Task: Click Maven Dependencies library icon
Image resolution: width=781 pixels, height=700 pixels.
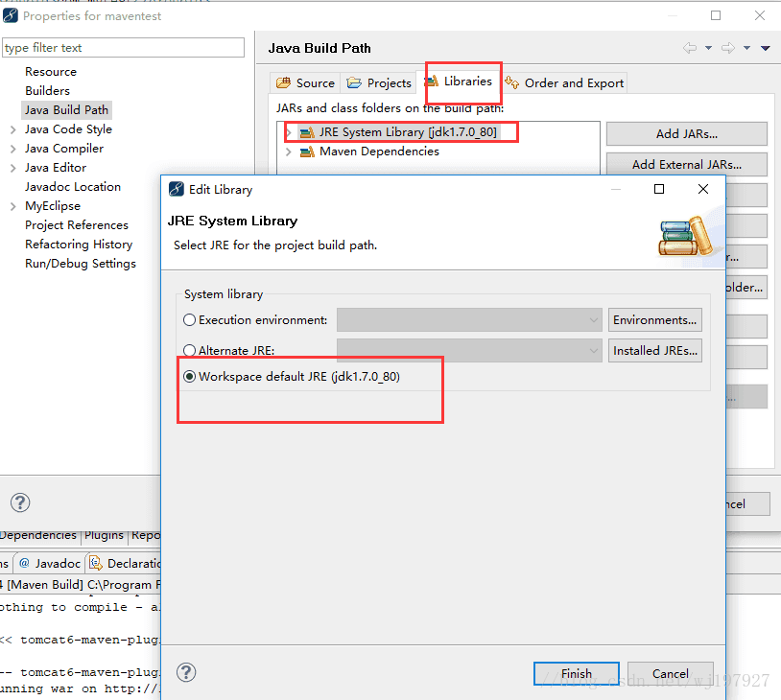Action: (307, 152)
